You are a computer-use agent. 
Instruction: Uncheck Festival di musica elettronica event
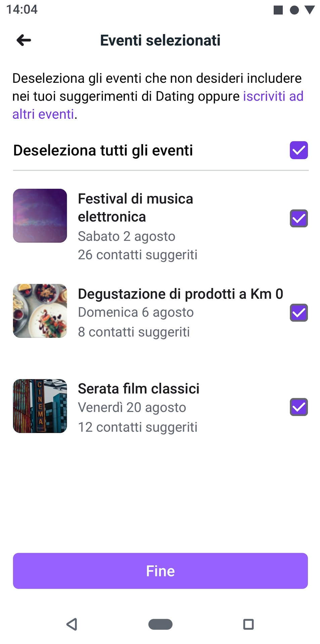299,218
